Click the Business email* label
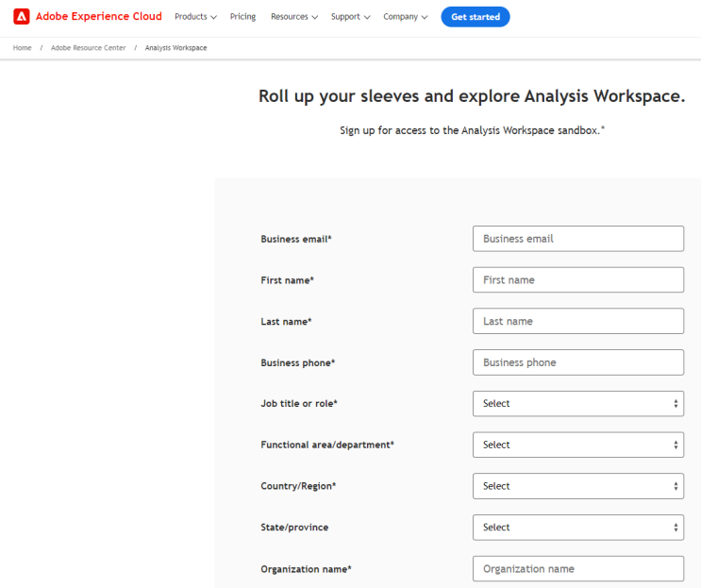The width and height of the screenshot is (701, 588). click(296, 239)
